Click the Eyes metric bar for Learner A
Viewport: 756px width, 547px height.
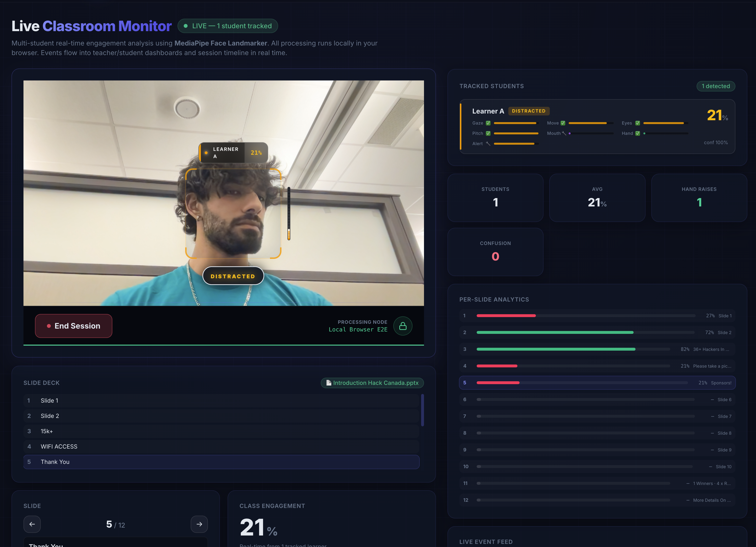665,123
